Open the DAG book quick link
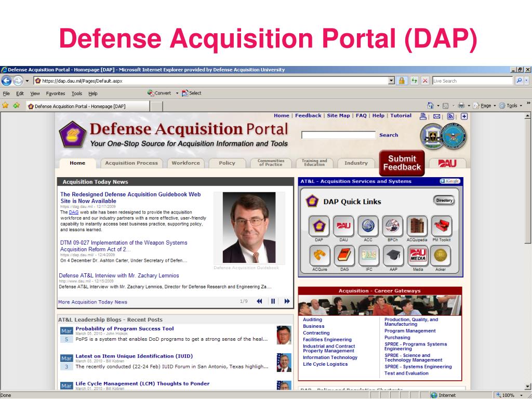This screenshot has width=532, height=399. 344,256
